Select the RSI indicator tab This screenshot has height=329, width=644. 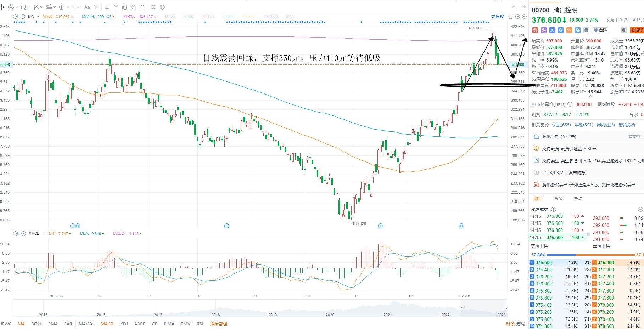[200, 324]
